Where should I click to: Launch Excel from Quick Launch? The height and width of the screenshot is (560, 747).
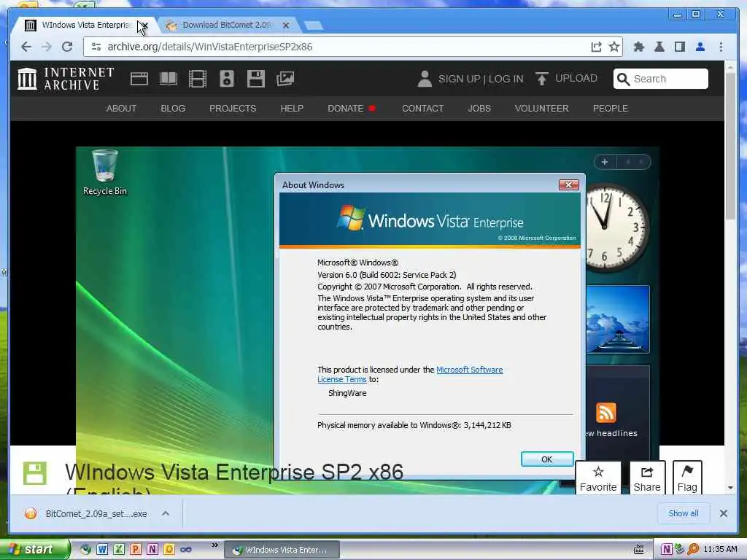[119, 550]
